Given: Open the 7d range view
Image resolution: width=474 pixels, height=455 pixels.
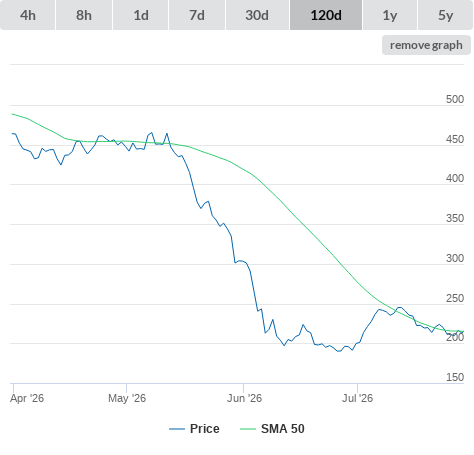Looking at the screenshot, I should (197, 15).
